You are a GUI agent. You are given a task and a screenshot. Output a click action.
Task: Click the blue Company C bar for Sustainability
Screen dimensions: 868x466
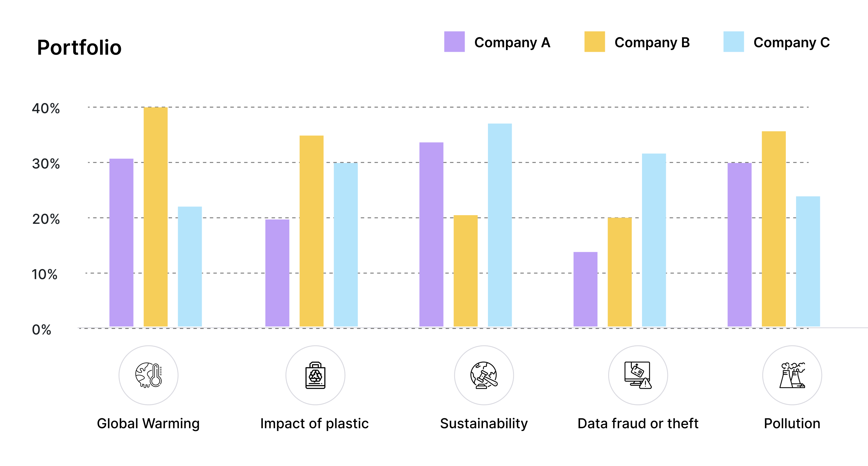[500, 225]
